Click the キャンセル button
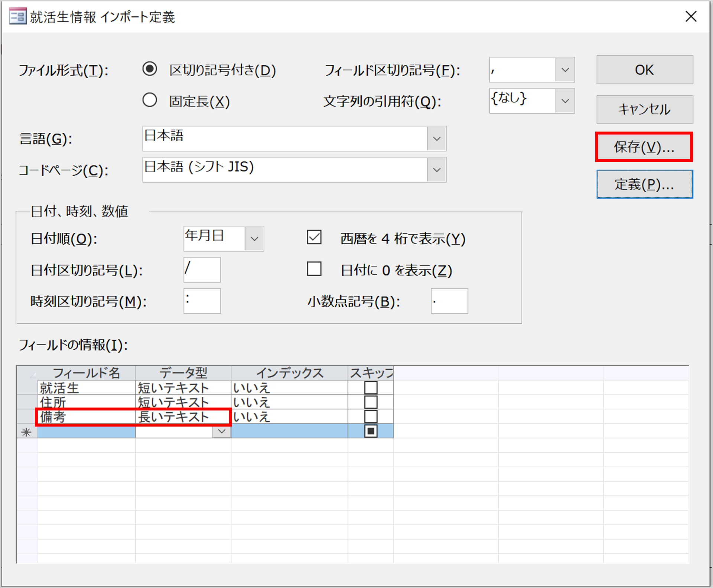This screenshot has width=713, height=588. coord(645,109)
